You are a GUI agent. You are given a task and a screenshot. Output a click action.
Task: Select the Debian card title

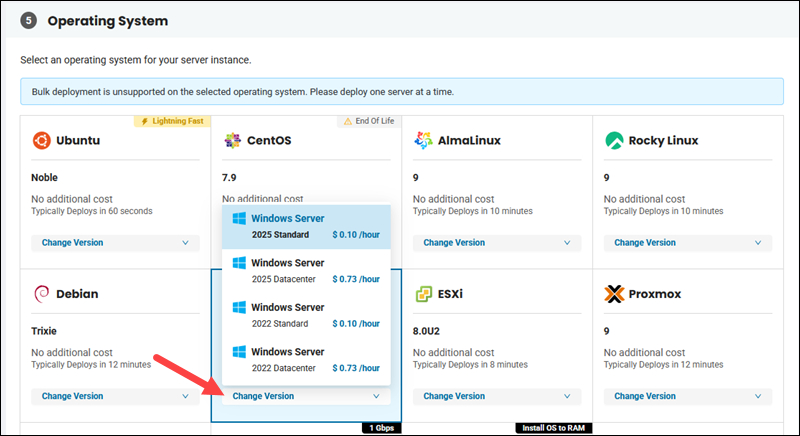77,294
